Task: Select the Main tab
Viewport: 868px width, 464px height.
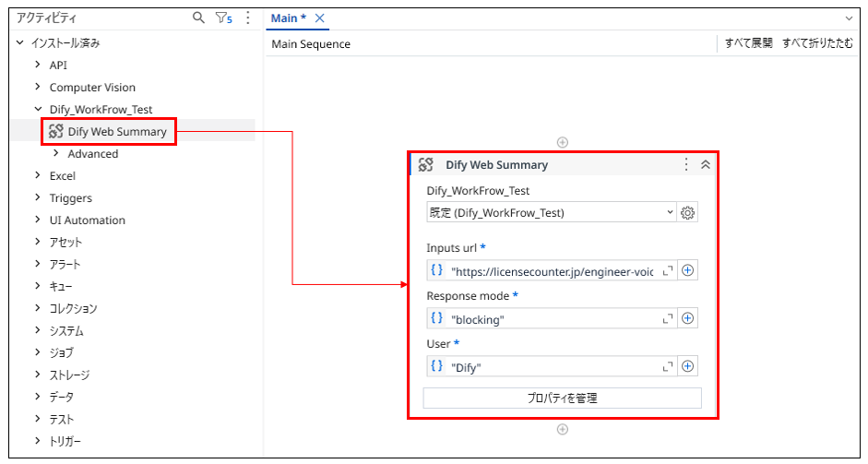Action: click(289, 18)
